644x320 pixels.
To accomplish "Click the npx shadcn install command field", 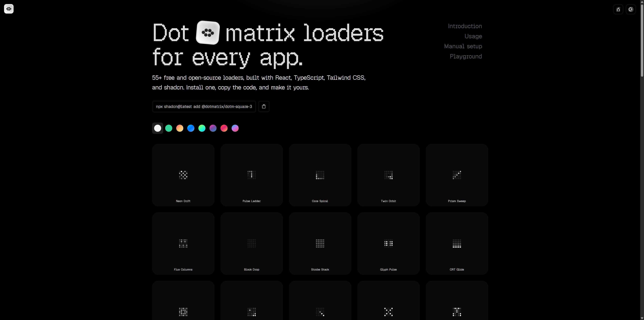I will 204,107.
